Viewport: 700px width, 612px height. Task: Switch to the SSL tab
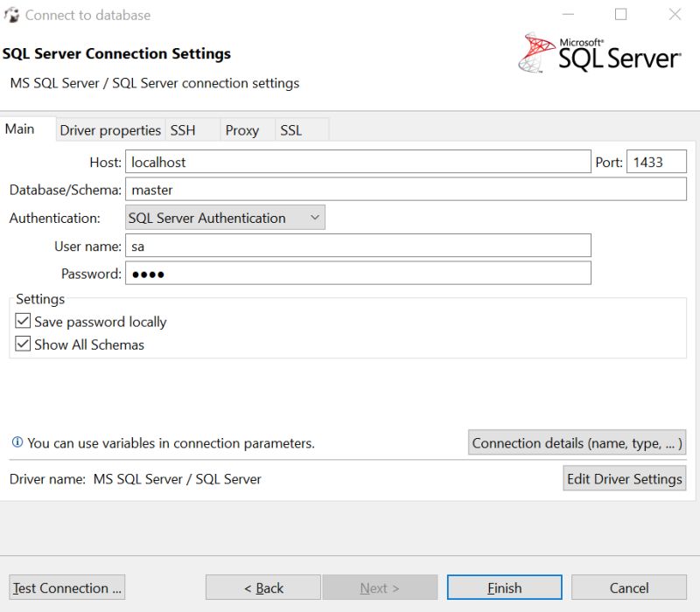tap(290, 129)
